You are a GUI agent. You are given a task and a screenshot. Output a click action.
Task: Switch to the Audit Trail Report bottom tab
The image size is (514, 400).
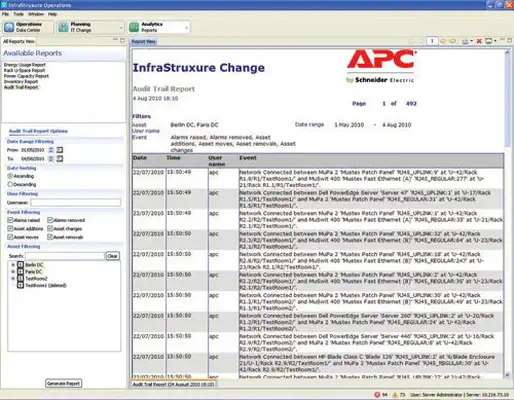(174, 384)
